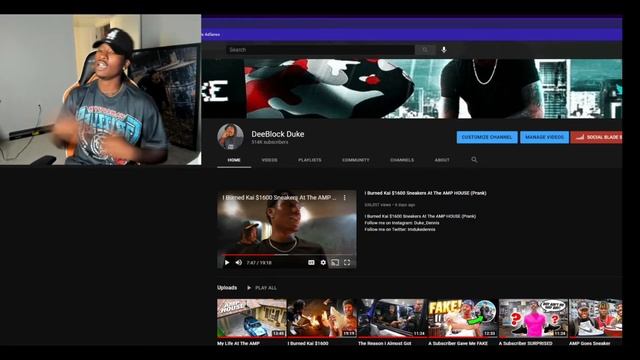Open featured video three-dot menu
Screen dimensions: 640x360
(x=345, y=198)
